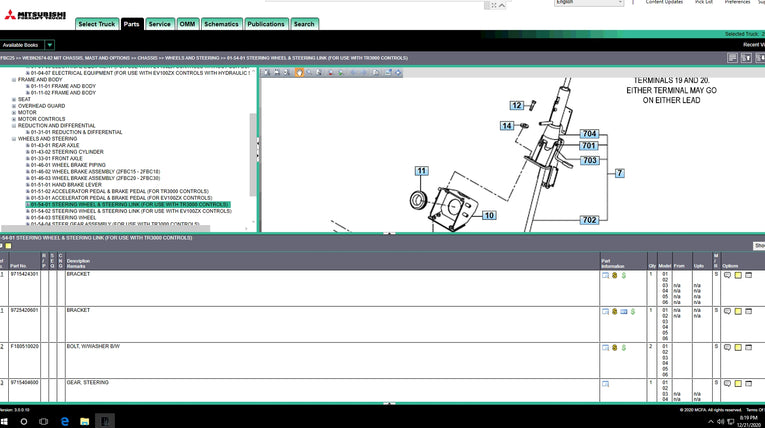The width and height of the screenshot is (765, 428).
Task: Open the Available Books dropdown
Action: click(x=49, y=45)
